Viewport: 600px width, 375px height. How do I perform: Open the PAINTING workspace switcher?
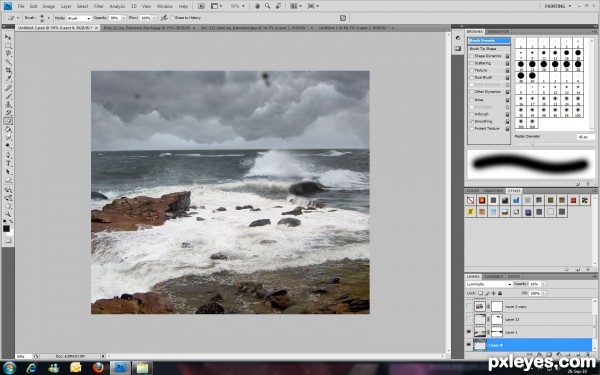pyautogui.click(x=558, y=6)
